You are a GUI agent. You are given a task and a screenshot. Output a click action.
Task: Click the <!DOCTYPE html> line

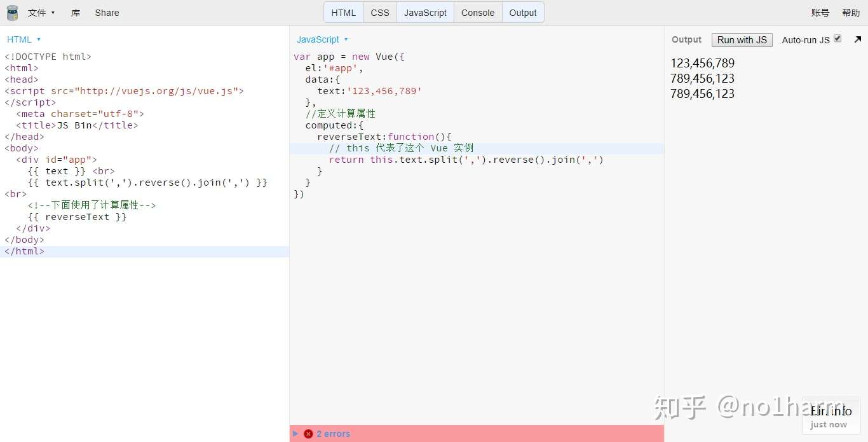pyautogui.click(x=48, y=57)
